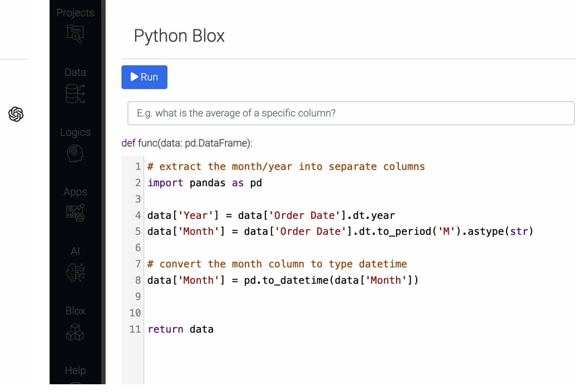Click the Python Blox title

179,36
